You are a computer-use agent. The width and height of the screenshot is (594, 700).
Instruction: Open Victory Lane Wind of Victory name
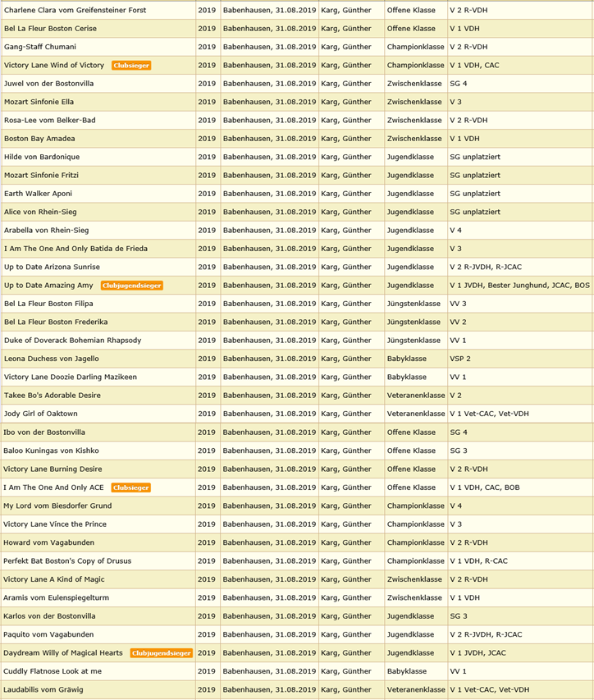click(54, 65)
